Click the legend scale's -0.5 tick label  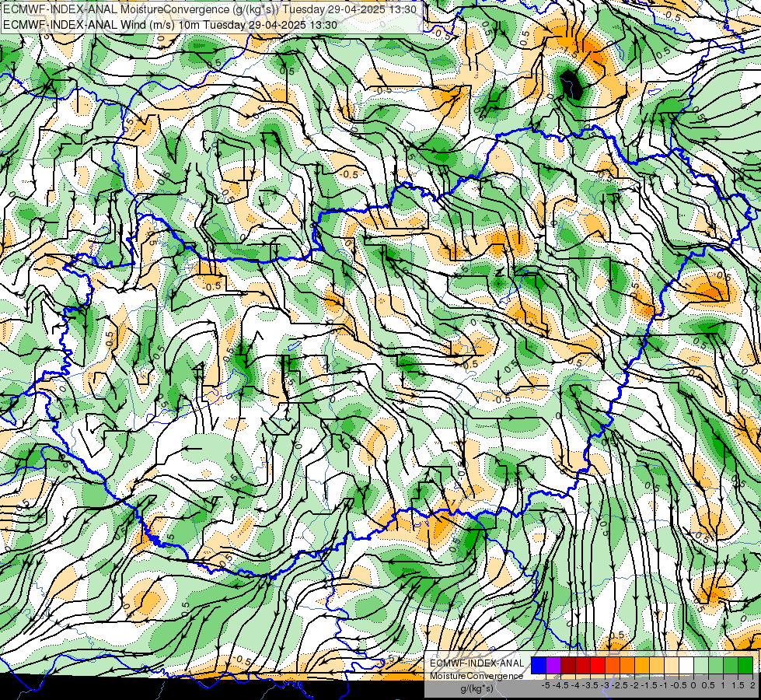pyautogui.click(x=679, y=685)
